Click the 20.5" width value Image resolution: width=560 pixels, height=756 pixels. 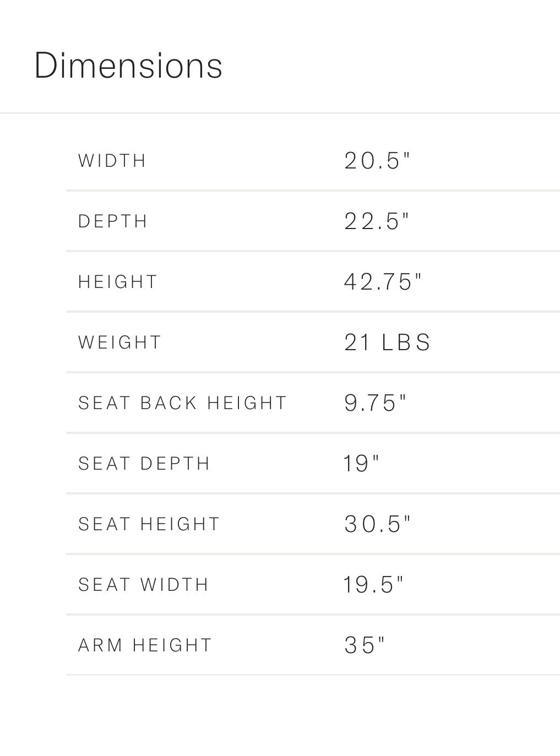click(378, 161)
